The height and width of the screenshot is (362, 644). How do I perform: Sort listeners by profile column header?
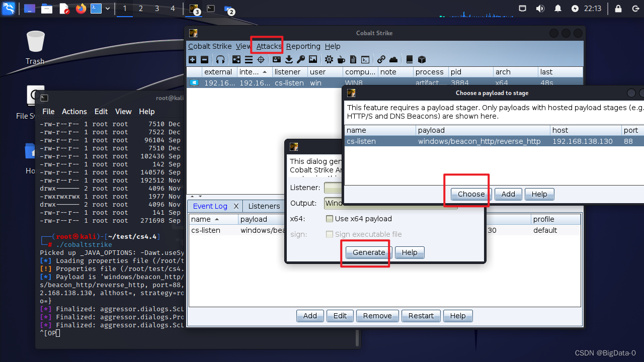pos(556,219)
